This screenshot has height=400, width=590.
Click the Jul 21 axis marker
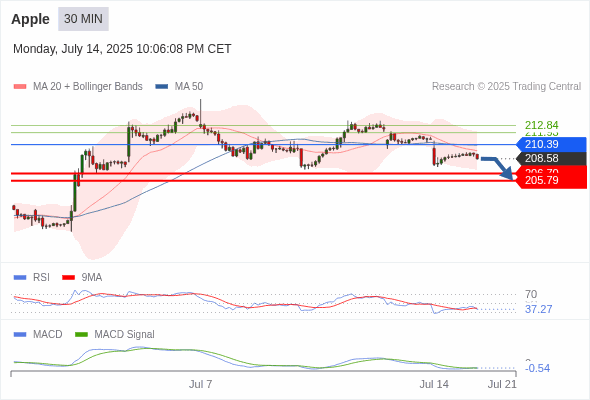click(502, 384)
